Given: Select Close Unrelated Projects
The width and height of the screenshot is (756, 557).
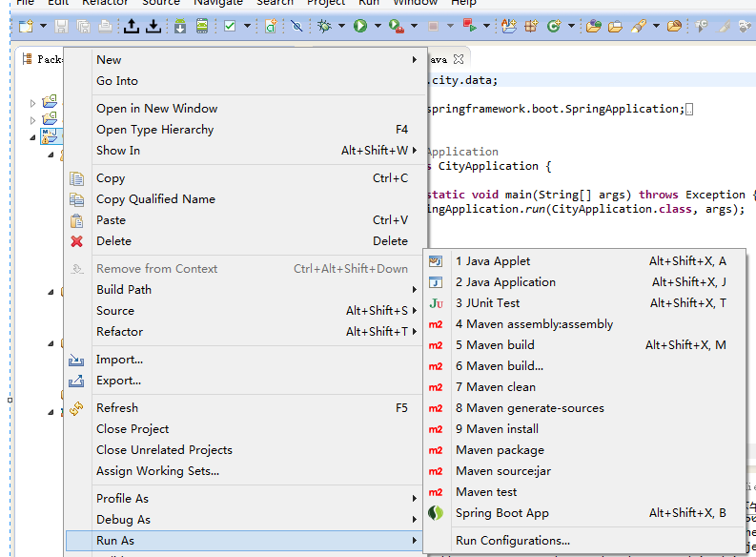Looking at the screenshot, I should (x=246, y=450).
